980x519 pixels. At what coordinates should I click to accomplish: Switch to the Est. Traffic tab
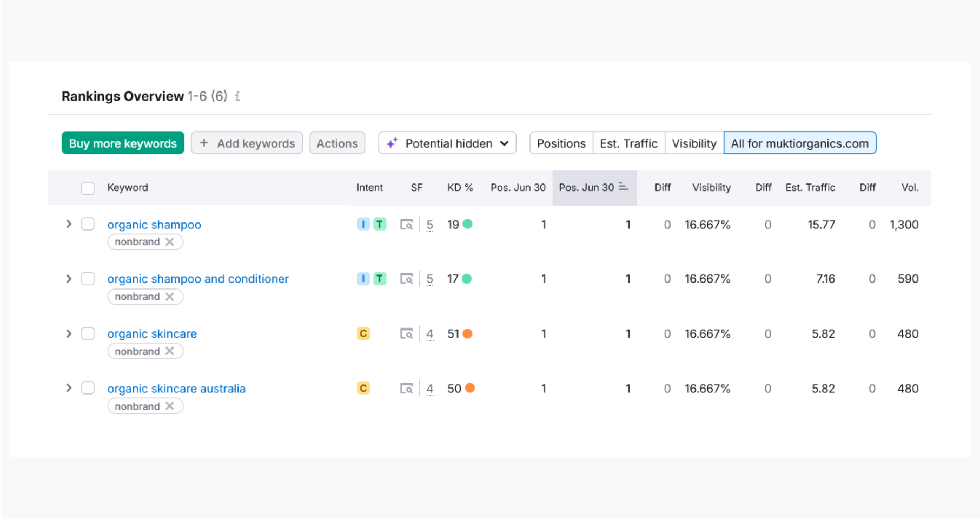tap(629, 143)
